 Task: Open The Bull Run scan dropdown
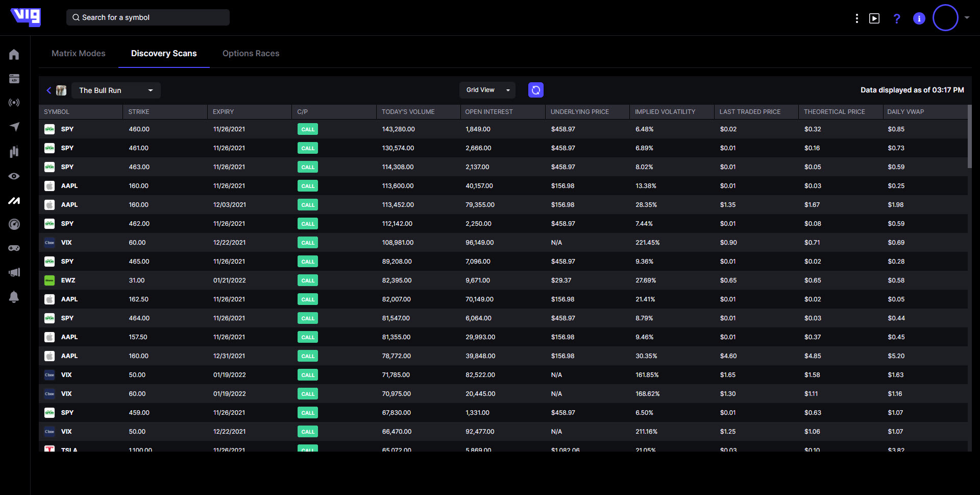[x=116, y=90]
